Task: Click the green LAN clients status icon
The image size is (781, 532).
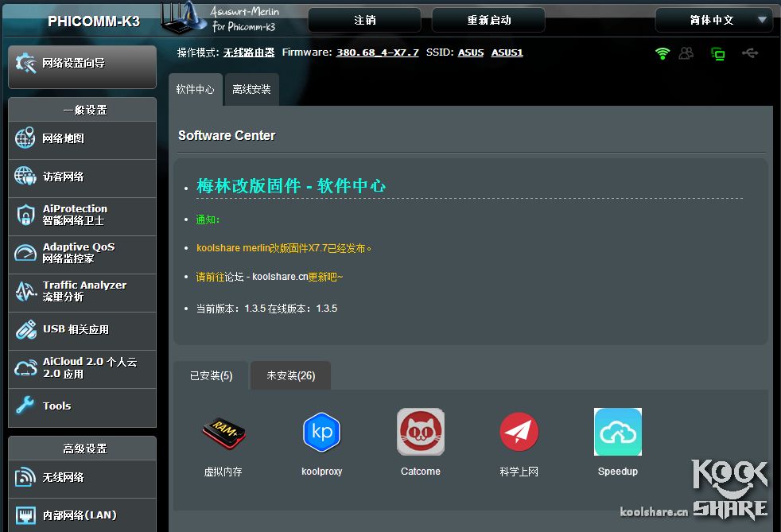Action: coord(717,53)
